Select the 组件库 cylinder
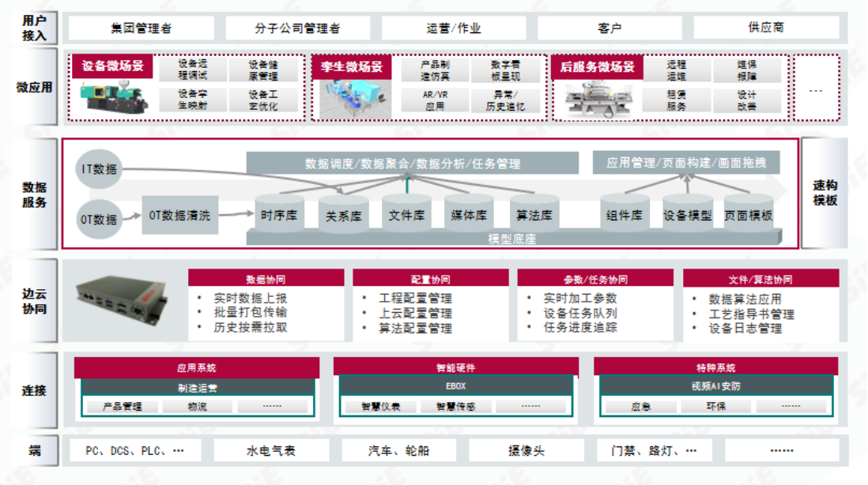Screen dimensions: 868x485 625,213
